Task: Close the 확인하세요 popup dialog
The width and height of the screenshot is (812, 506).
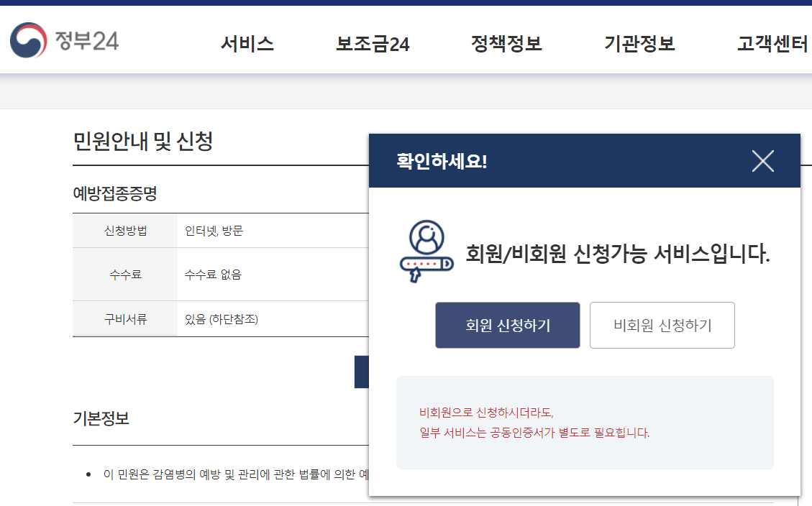Action: [x=763, y=161]
